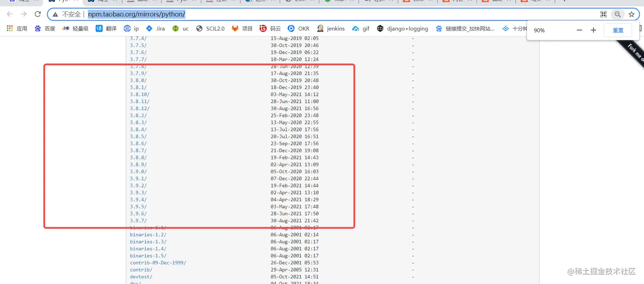The image size is (644, 284).
Task: Open the 3.8.4/ directory link
Action: [138, 130]
